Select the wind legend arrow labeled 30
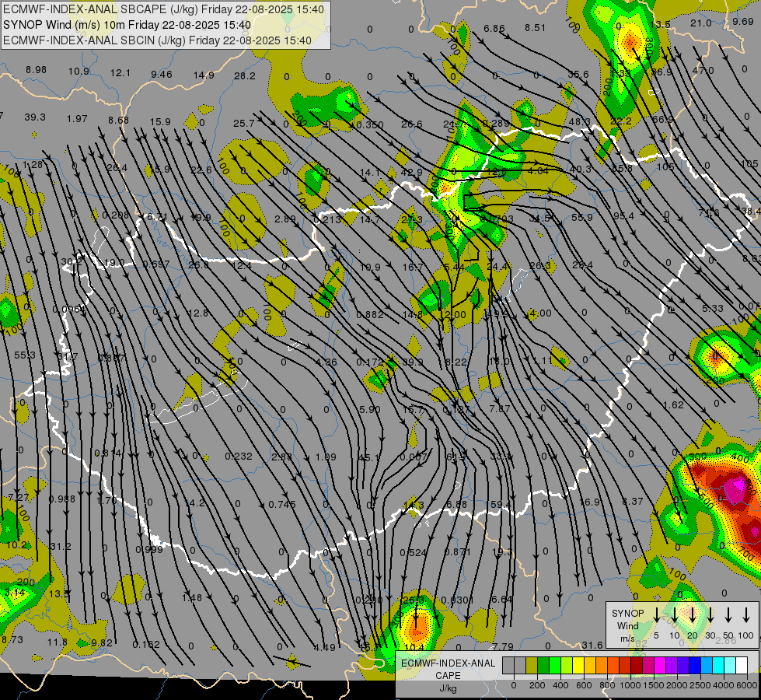761x700 pixels. coord(710,615)
